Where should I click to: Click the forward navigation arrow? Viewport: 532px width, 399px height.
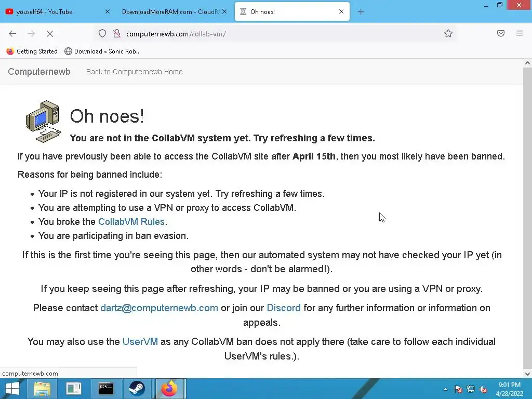coord(31,34)
